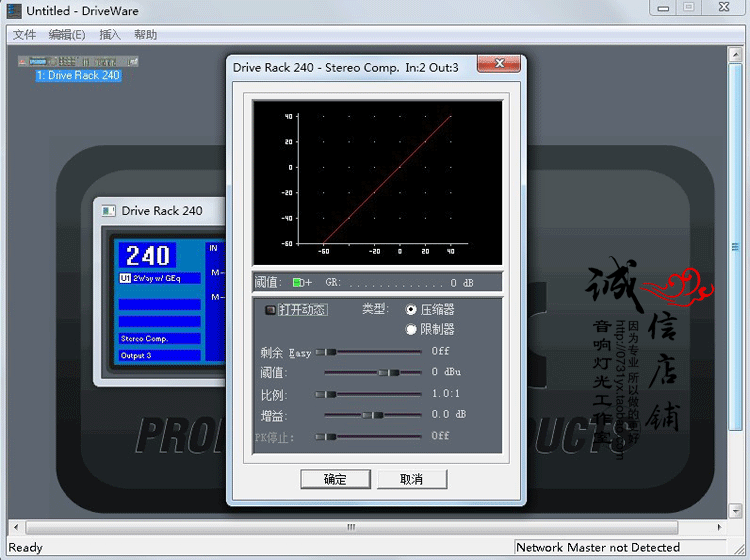Minimize the DriveWare main window
The height and width of the screenshot is (560, 750).
tap(663, 8)
